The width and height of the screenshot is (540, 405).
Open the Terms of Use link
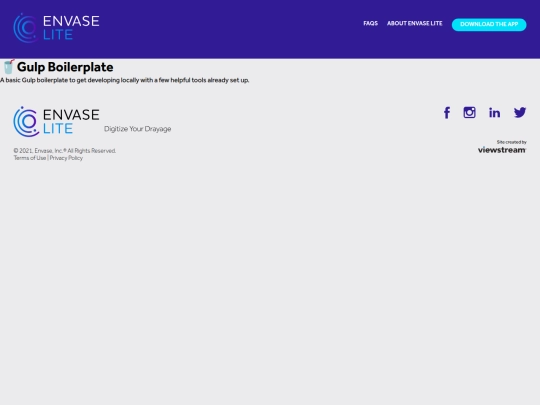(x=30, y=158)
